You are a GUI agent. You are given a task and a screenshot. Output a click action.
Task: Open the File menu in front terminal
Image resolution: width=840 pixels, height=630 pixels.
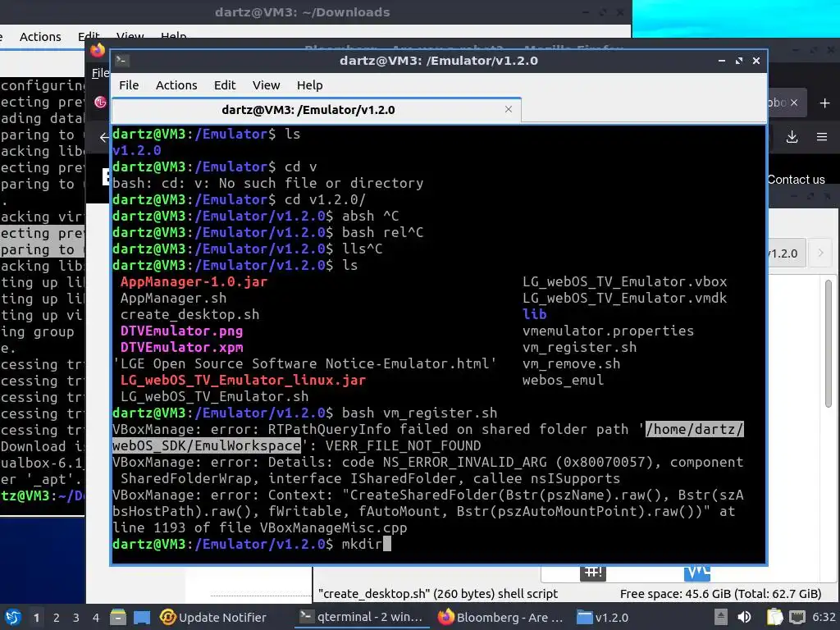coord(129,85)
